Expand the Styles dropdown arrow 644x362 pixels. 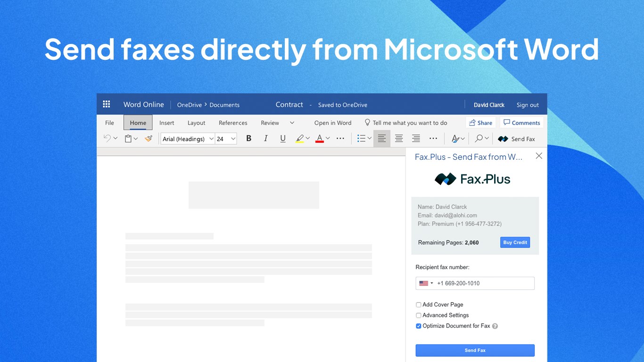(463, 139)
